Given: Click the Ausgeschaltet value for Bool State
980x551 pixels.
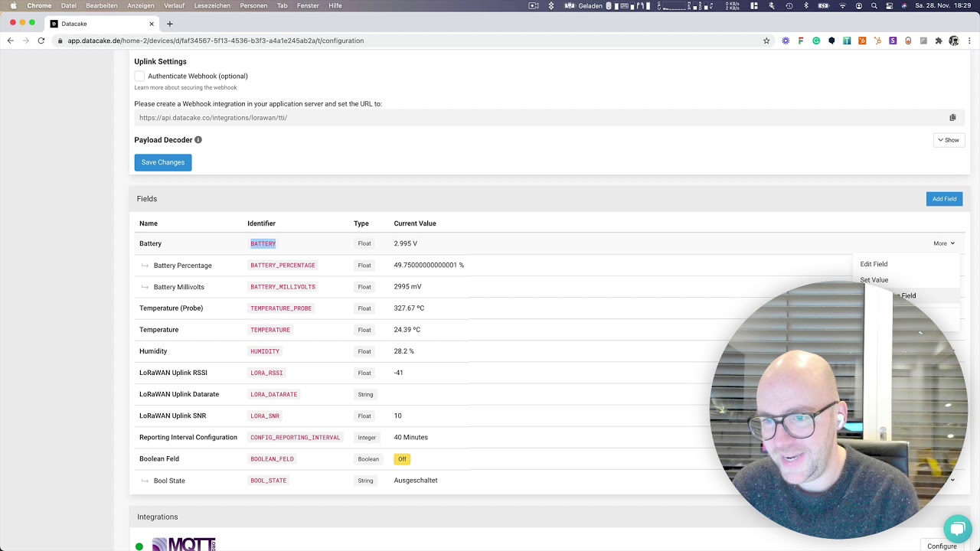Looking at the screenshot, I should (416, 481).
